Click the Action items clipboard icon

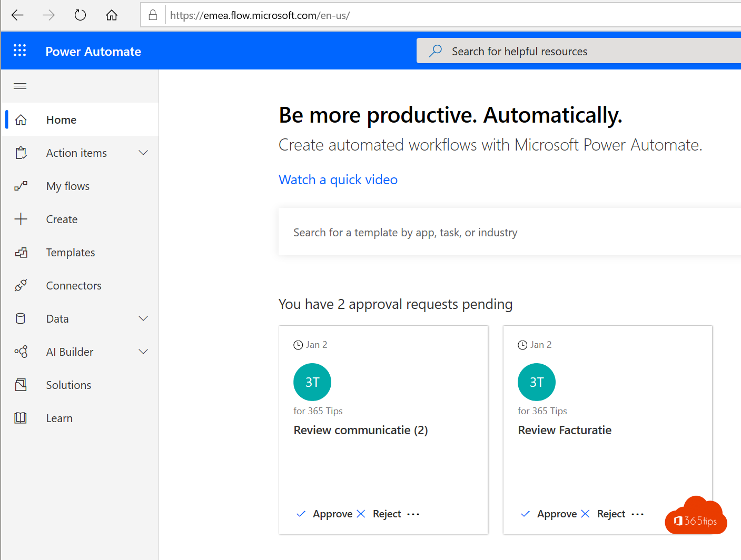[21, 153]
